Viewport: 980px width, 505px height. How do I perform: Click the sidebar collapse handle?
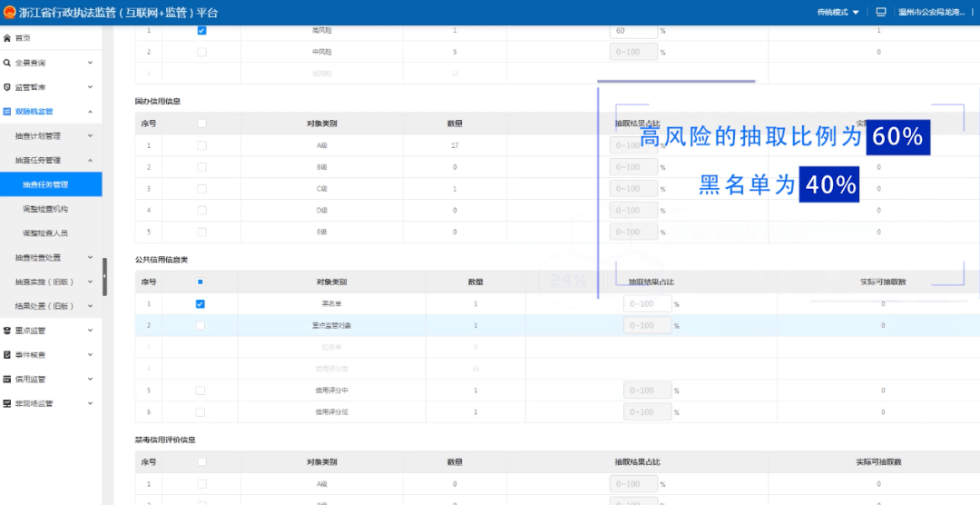click(105, 277)
